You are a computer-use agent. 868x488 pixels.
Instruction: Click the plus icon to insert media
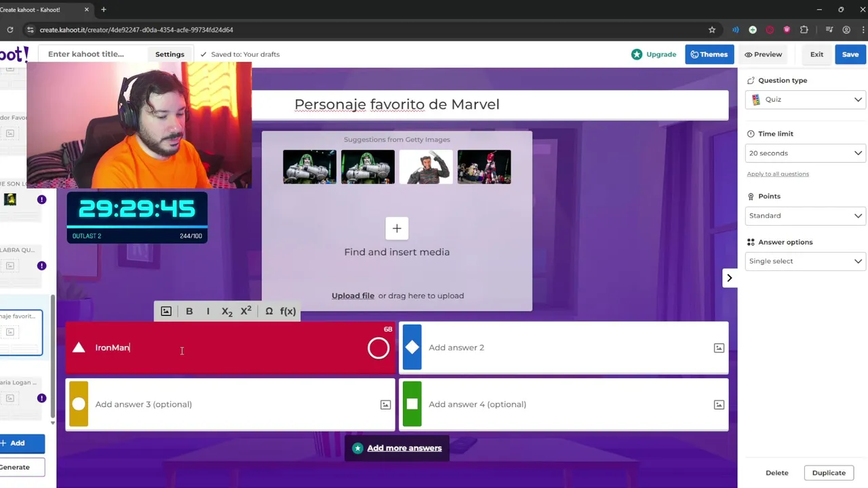(x=397, y=228)
